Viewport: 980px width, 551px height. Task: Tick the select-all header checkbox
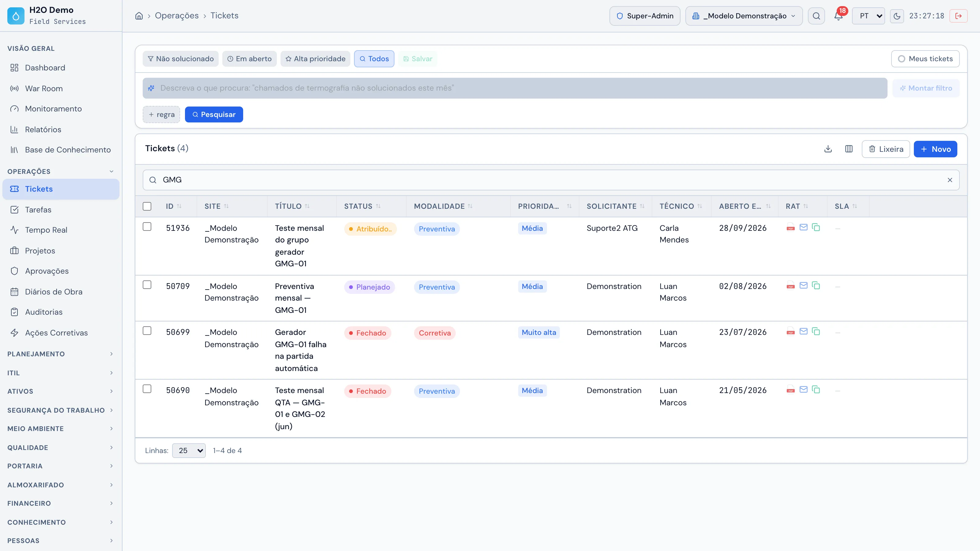pos(147,206)
